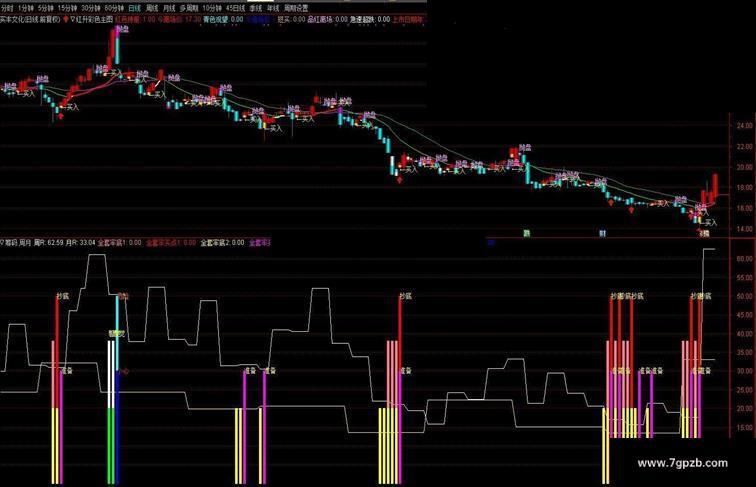Select the 1分钟 period tab
The height and width of the screenshot is (487, 756).
point(26,8)
